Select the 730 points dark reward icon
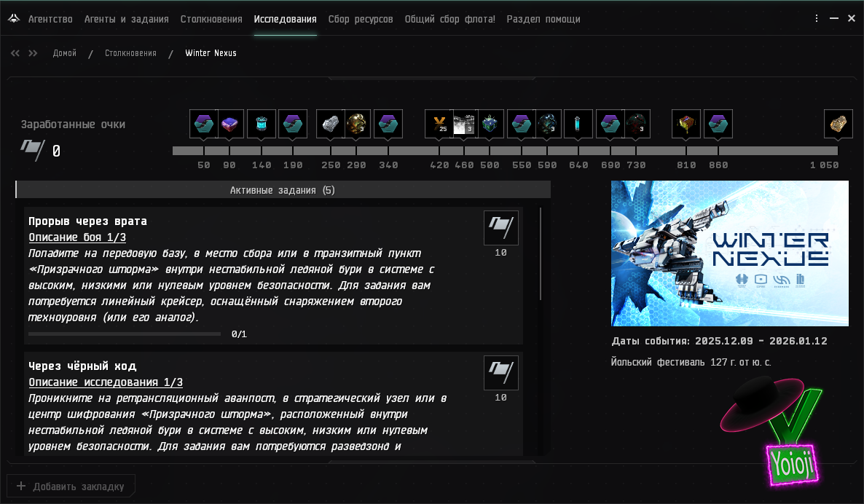The width and height of the screenshot is (864, 504). tap(637, 123)
